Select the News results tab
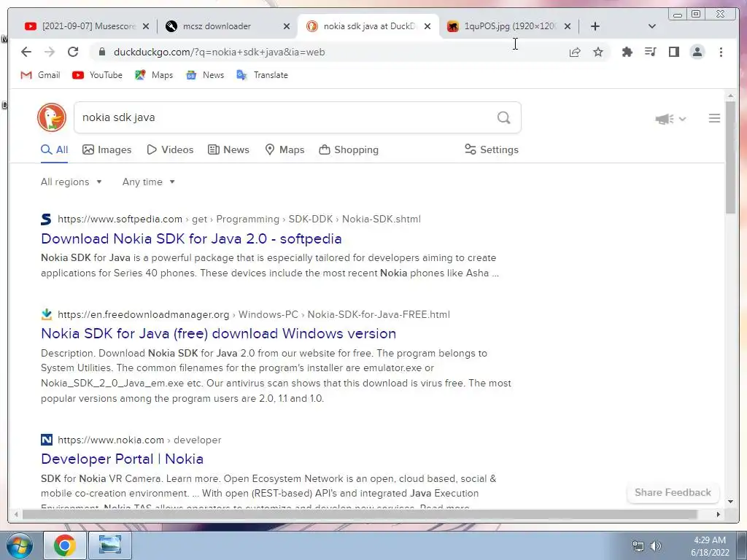The width and height of the screenshot is (747, 560). tap(228, 149)
